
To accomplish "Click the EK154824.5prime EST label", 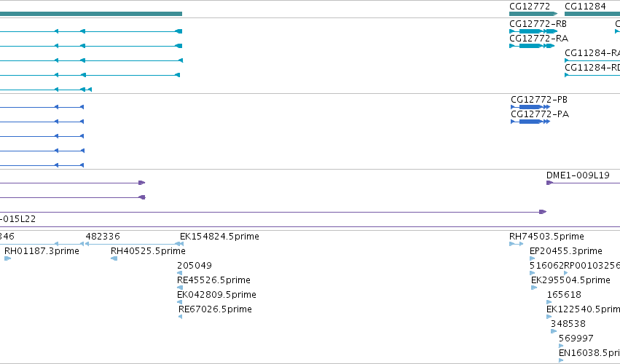I will (219, 237).
